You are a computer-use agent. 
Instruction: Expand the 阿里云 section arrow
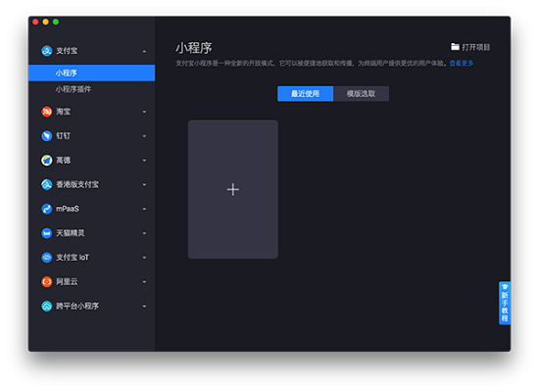[x=144, y=282]
